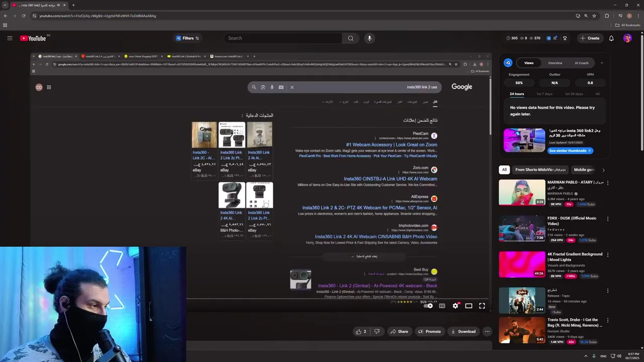Collapse the vidIQ panel with the chevron
644x362 pixels.
602,63
